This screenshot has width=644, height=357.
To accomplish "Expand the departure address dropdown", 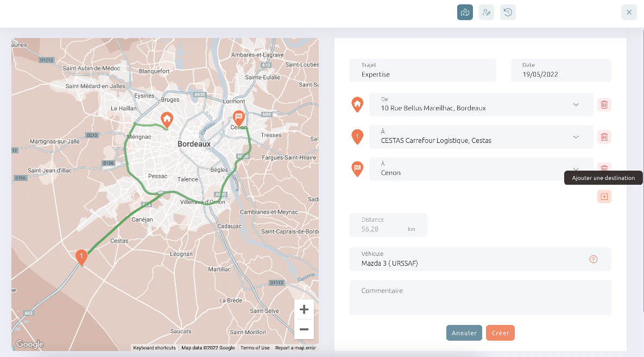I will (x=576, y=105).
